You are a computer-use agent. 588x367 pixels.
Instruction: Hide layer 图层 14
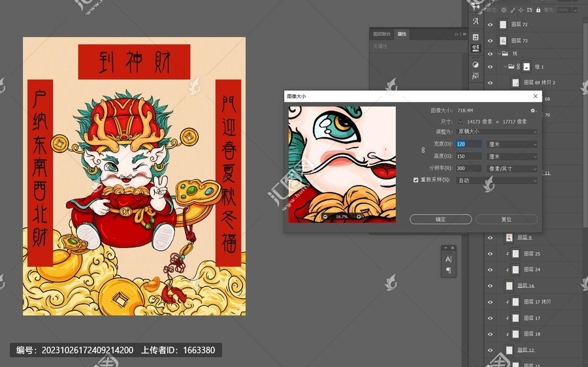click(490, 285)
